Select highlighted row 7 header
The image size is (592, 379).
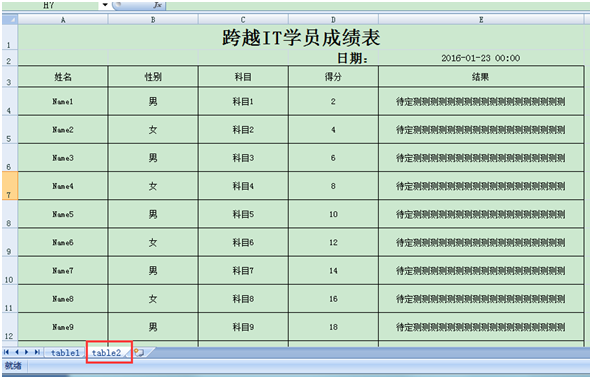point(9,186)
